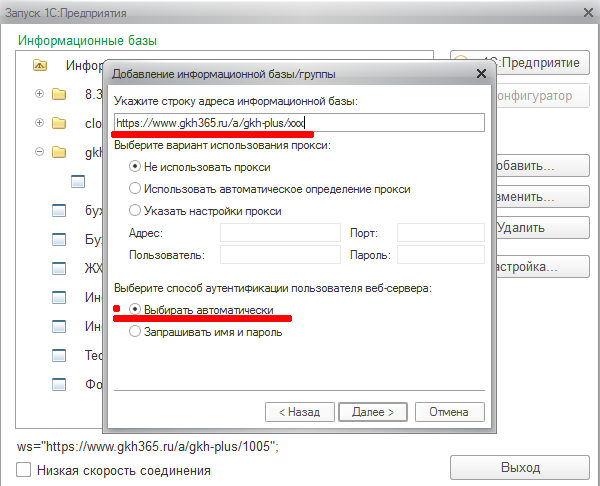Viewport: 600px width, 486px height.
Task: Select the infobase icon of the lowercase бух row
Action: click(59, 210)
